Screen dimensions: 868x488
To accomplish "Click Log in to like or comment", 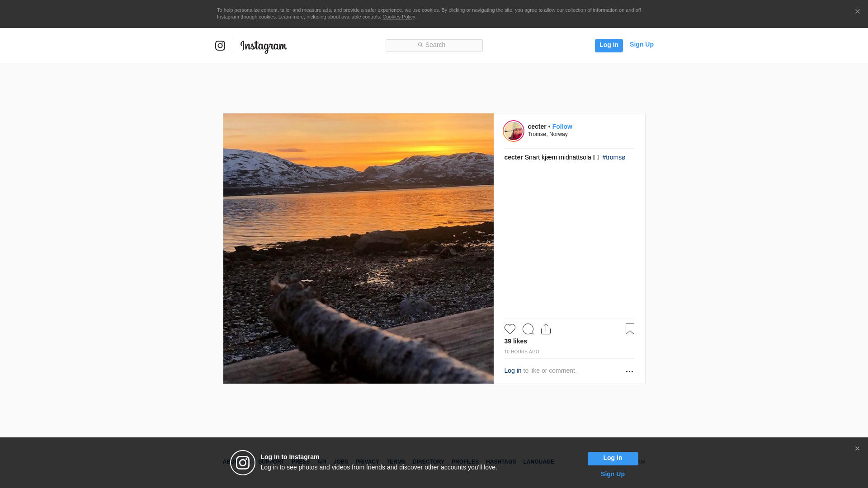I will (513, 371).
